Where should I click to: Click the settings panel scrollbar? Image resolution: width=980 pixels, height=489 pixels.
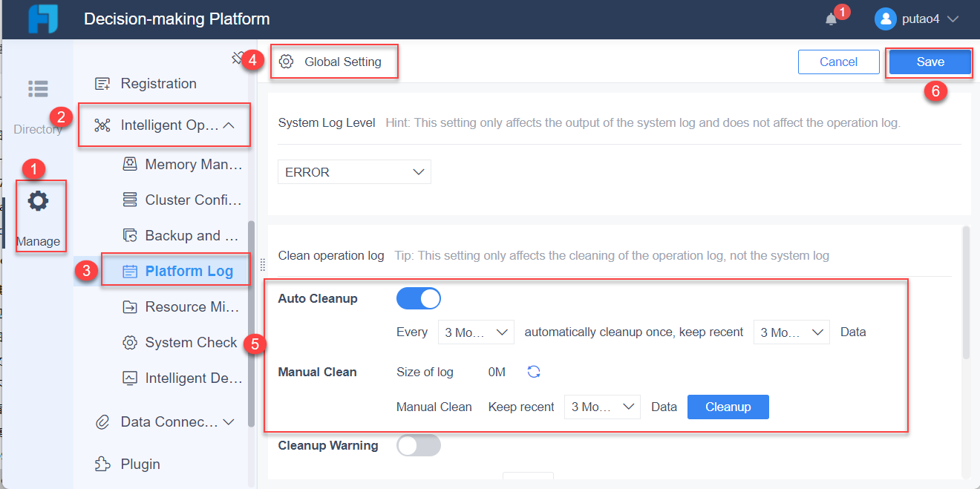[x=966, y=293]
